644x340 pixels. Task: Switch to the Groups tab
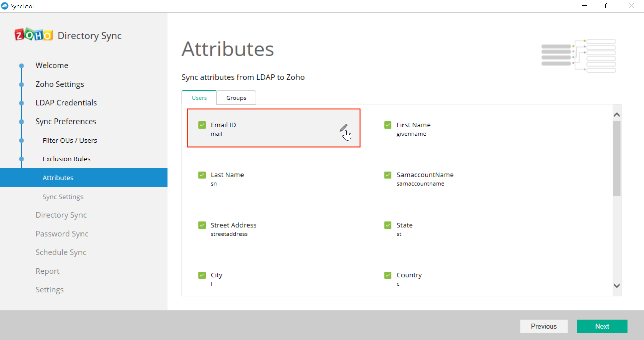236,97
